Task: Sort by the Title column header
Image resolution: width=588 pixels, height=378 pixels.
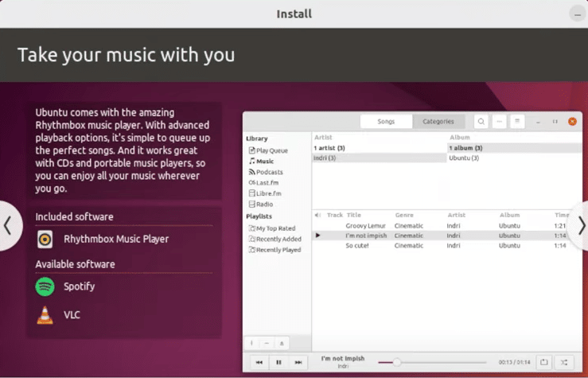Action: pos(353,215)
